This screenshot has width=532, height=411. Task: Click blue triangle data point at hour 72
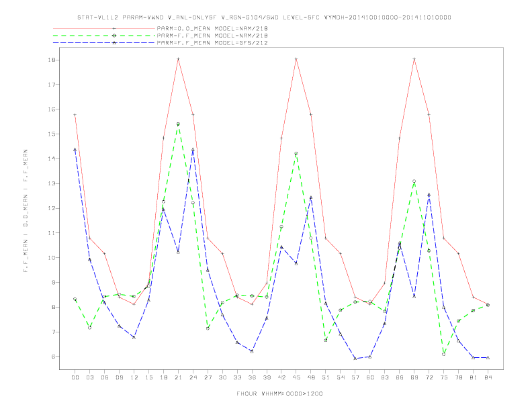[429, 195]
